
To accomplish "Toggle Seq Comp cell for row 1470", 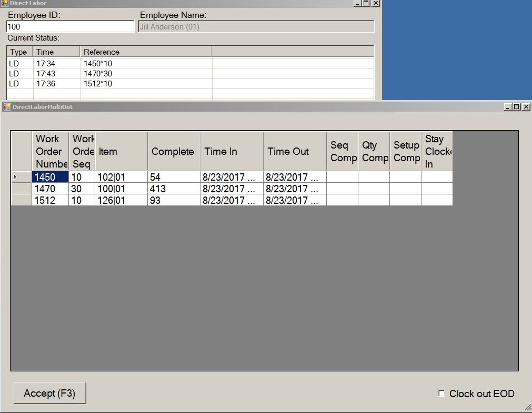I will click(342, 189).
